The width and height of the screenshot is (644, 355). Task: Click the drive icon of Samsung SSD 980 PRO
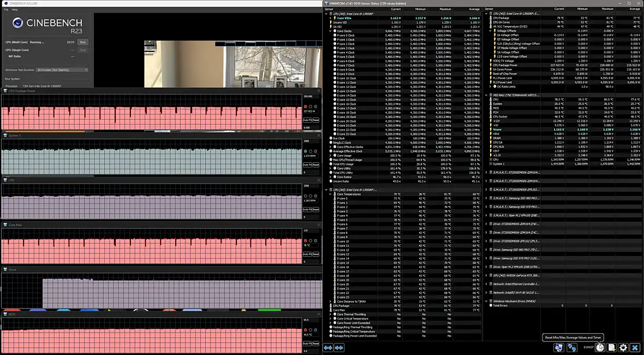tap(491, 250)
